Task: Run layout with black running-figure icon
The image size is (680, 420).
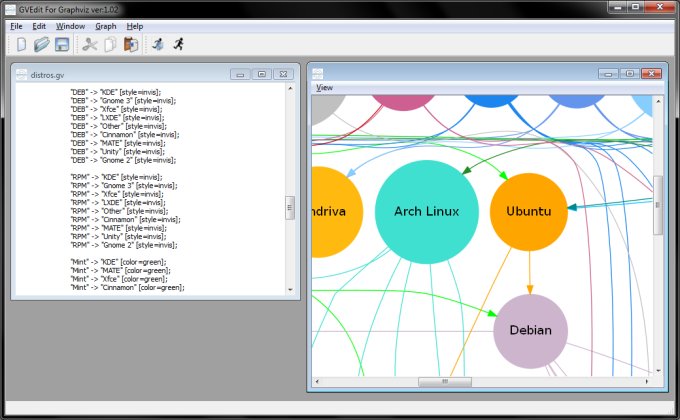Action: pyautogui.click(x=179, y=43)
